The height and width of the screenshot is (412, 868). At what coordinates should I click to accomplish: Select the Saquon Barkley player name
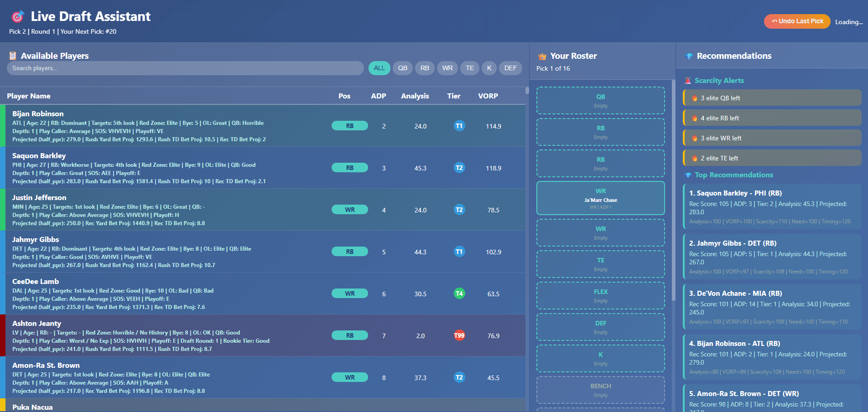tap(39, 156)
